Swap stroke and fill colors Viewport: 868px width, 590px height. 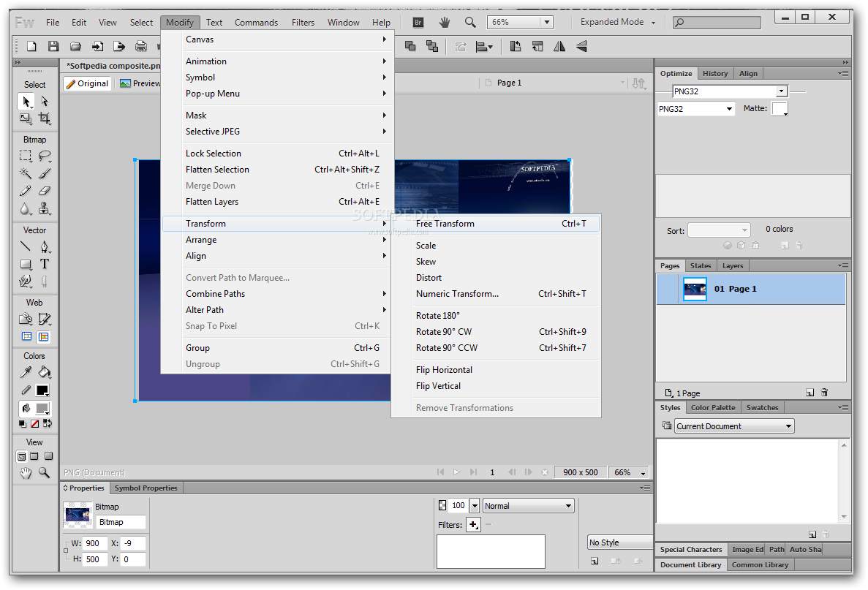pos(48,424)
